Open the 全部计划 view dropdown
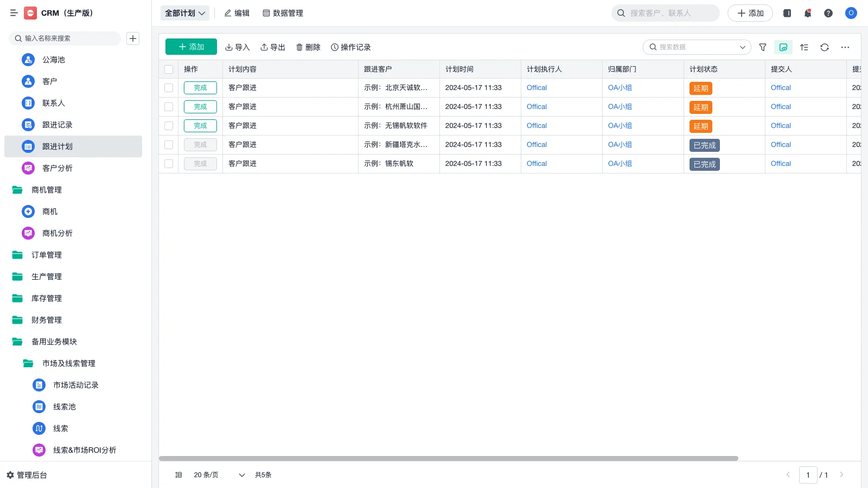868x488 pixels. pyautogui.click(x=184, y=13)
